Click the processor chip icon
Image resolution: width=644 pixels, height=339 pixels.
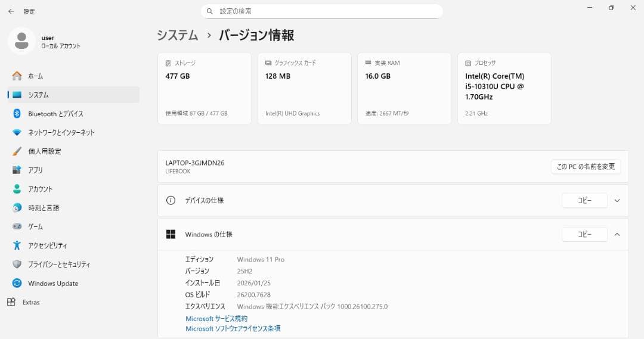pos(468,63)
